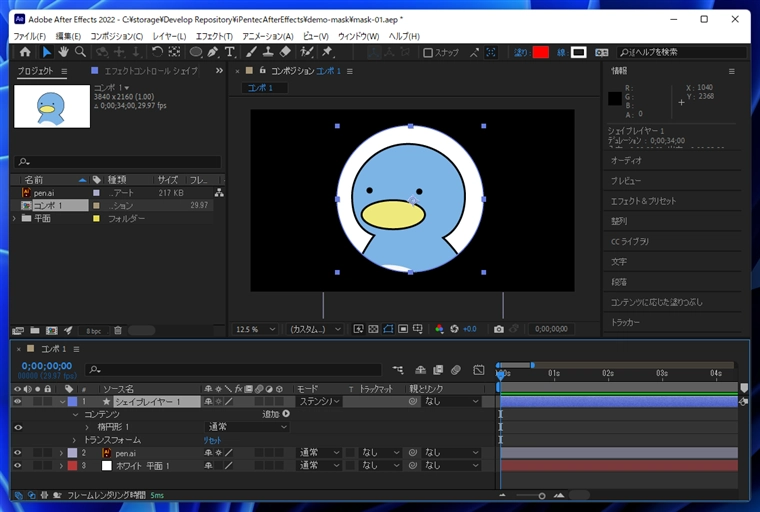This screenshot has width=760, height=512.
Task: Click リセット on the Transform row
Action: (212, 440)
